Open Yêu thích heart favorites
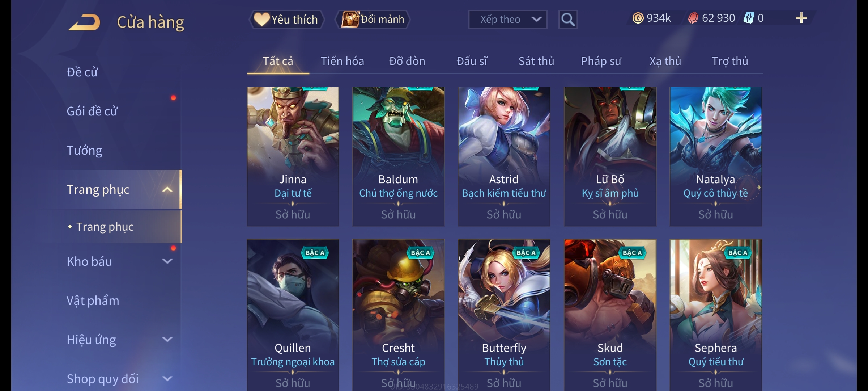The image size is (868, 391). (286, 20)
